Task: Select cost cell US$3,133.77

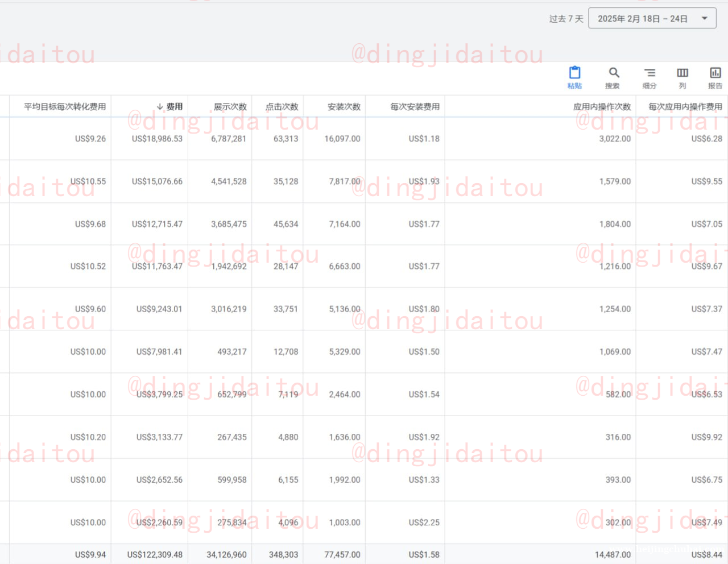Action: click(x=159, y=437)
